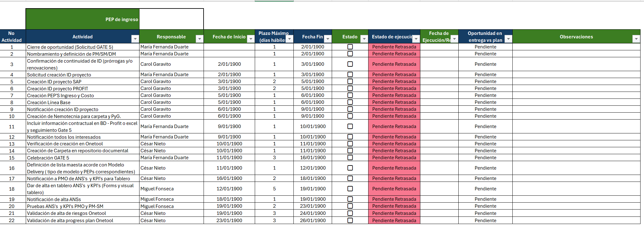Check Estado box for Notificación creación ID proyecto
The width and height of the screenshot is (644, 230).
(350, 109)
